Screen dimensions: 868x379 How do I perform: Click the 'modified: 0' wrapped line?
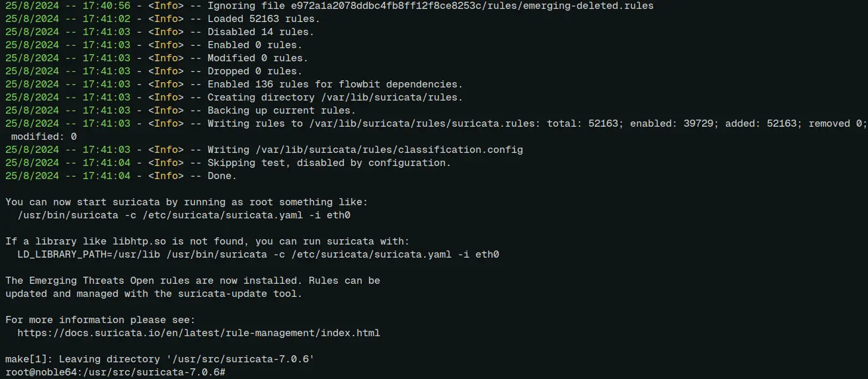tap(44, 136)
